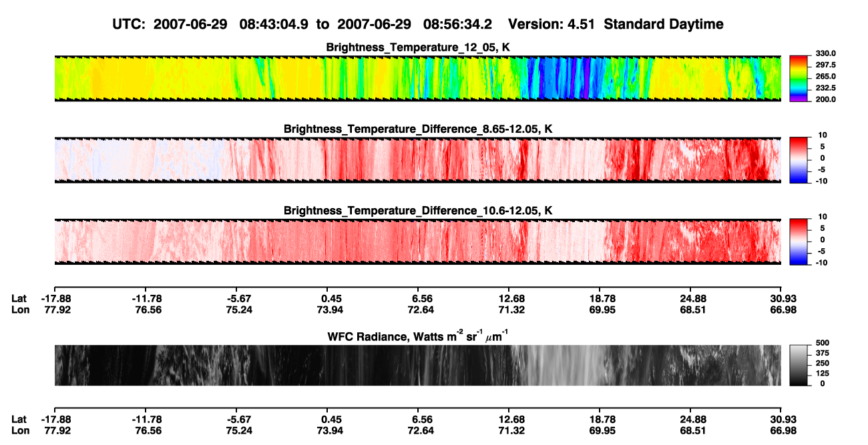This screenshot has width=868, height=445.
Task: Click the 'UTC:' label in the header
Action: click(130, 25)
